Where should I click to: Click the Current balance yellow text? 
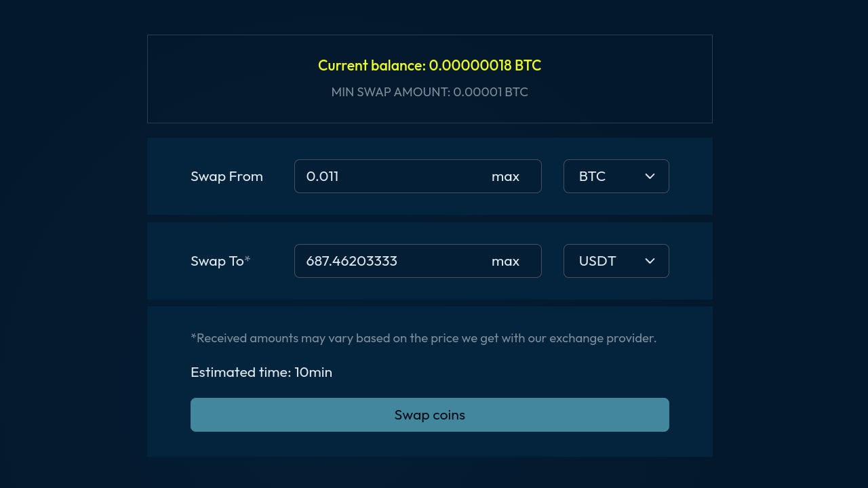pos(430,66)
